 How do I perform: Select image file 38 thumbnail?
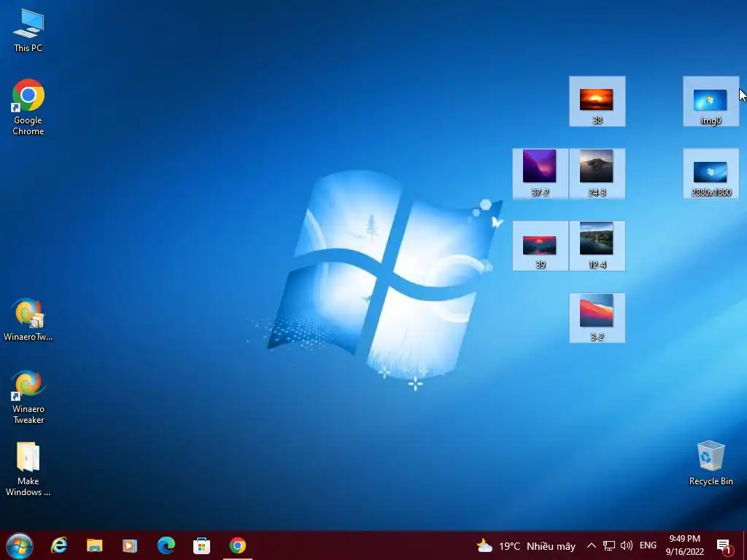pos(597,101)
